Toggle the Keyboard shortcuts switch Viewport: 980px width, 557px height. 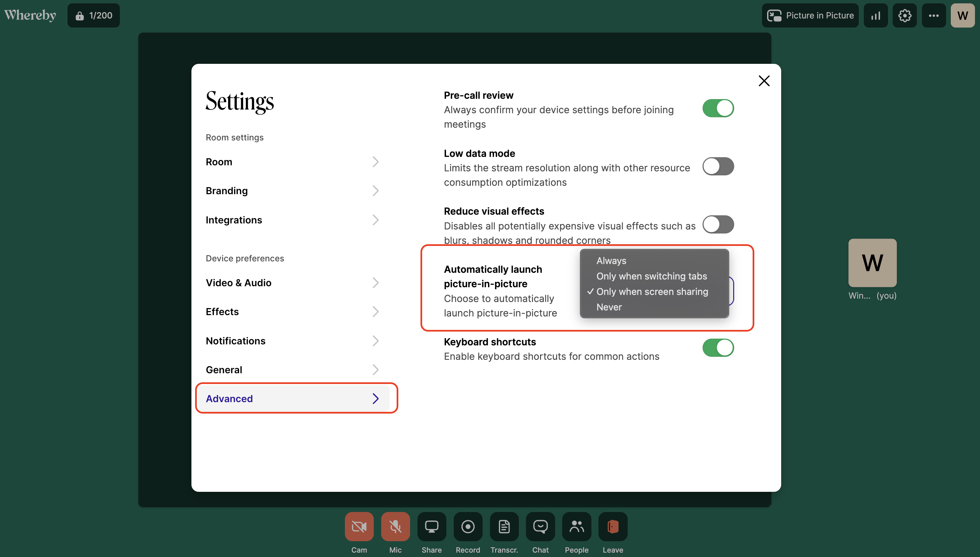(718, 348)
